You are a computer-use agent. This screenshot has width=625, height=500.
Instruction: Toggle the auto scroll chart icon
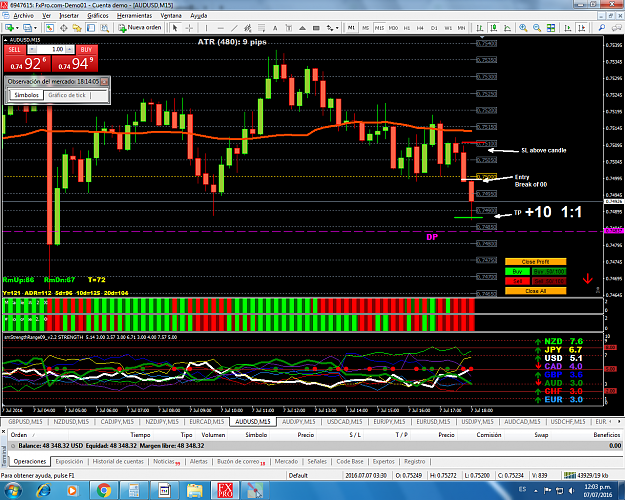568,28
